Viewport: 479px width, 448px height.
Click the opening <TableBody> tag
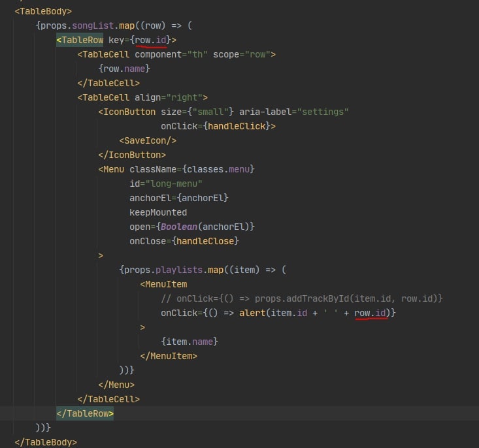(43, 11)
